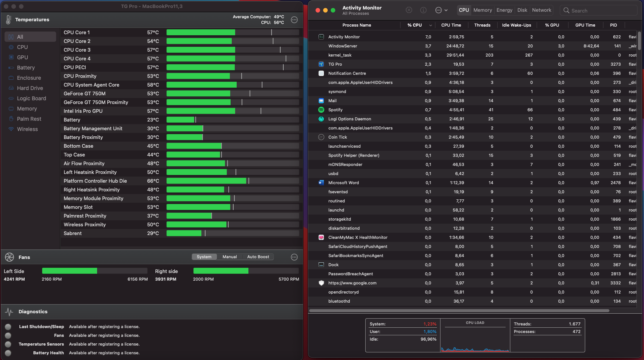Click the Activity Monitor process row icon

(321, 37)
